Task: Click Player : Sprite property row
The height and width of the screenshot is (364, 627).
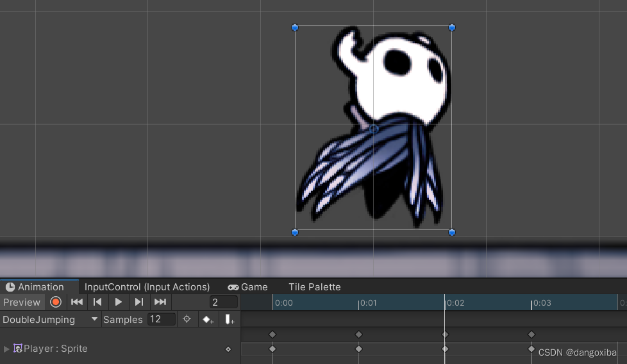Action: point(120,349)
